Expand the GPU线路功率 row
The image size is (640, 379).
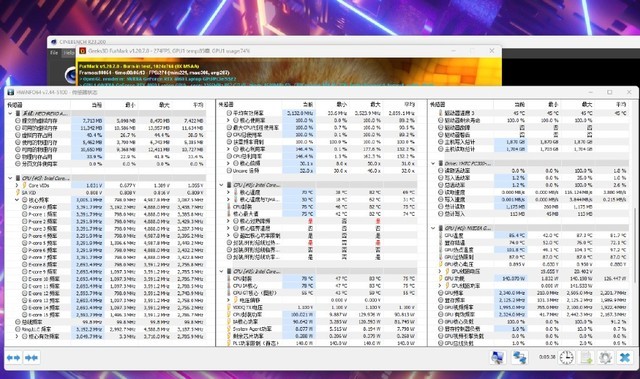click(x=440, y=286)
